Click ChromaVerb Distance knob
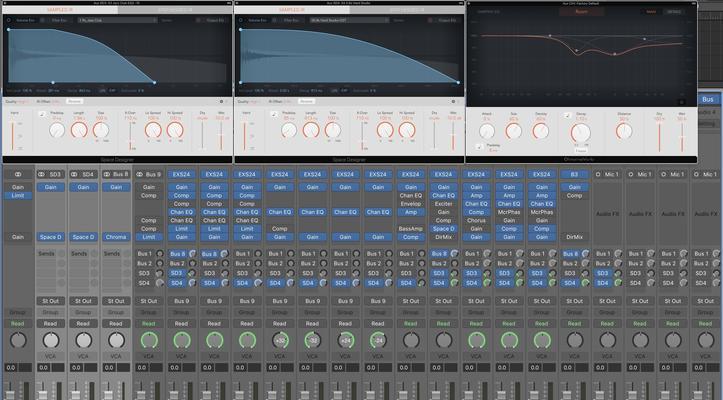Screen dimensions: 723x400 point(624,131)
